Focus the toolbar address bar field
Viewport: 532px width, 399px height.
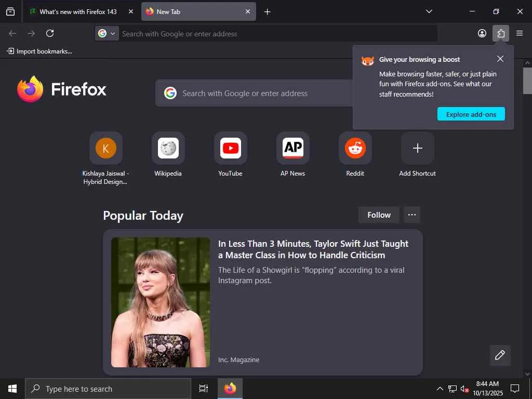coord(278,34)
